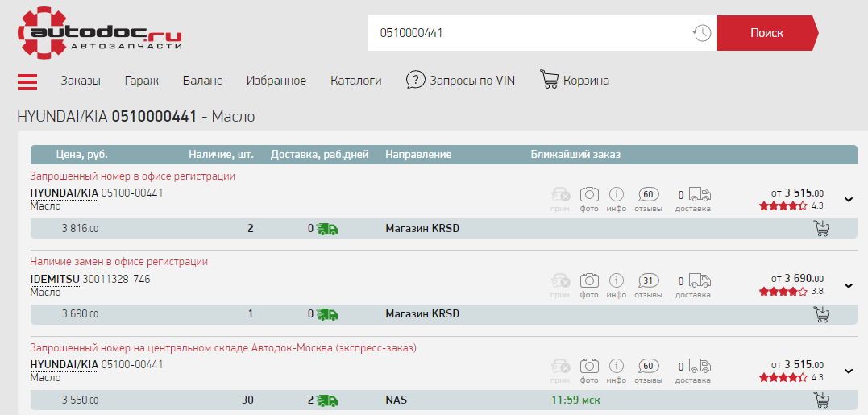Click IDEMITSU brand link
Viewport: 868px width, 415px height.
pyautogui.click(x=55, y=280)
